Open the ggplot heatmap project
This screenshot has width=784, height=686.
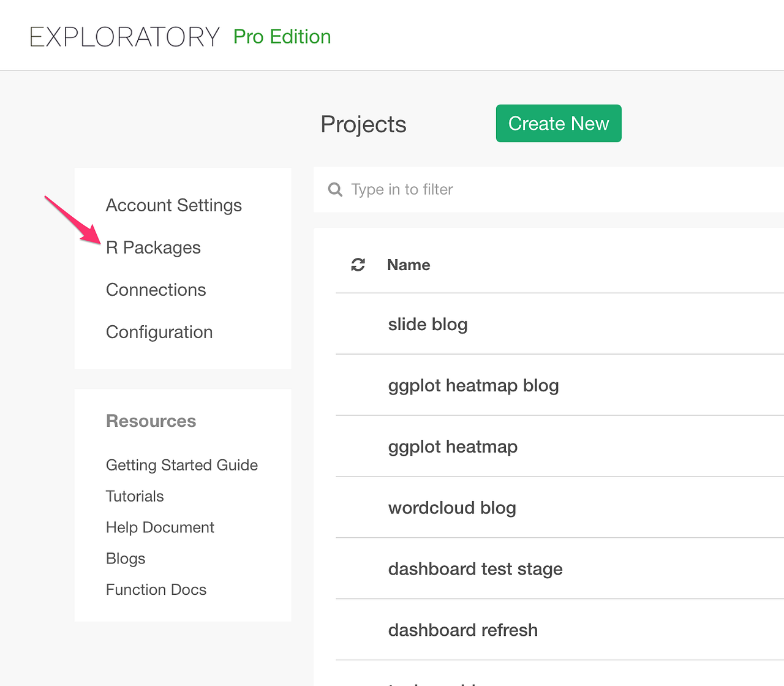coord(453,447)
